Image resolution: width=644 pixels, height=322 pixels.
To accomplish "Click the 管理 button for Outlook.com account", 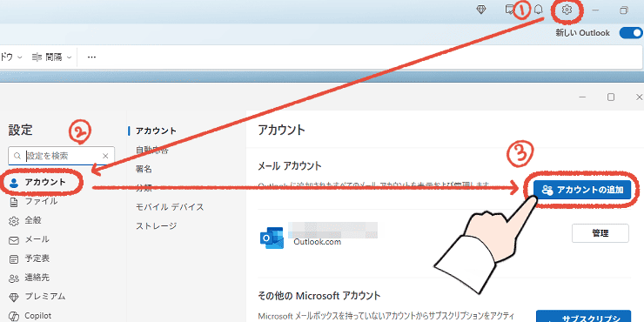I will (x=600, y=233).
